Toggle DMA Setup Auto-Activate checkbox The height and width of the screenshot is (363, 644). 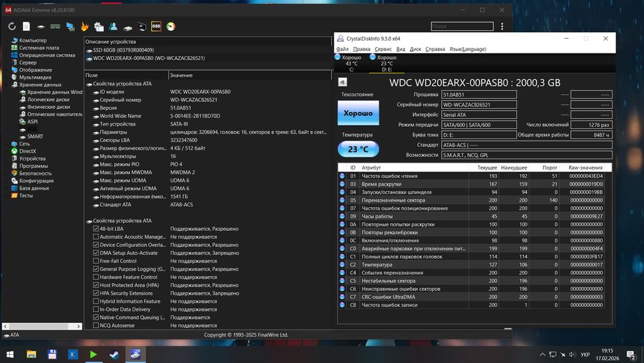(96, 253)
